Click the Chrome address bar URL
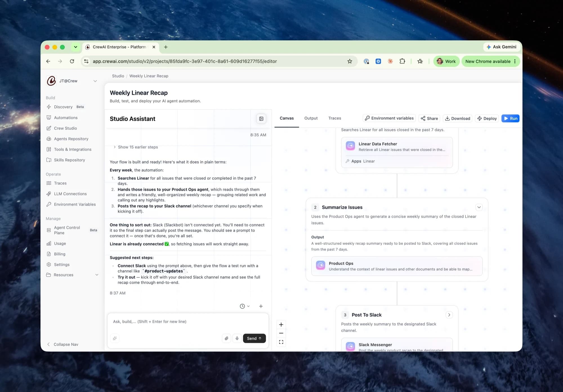 (185, 61)
